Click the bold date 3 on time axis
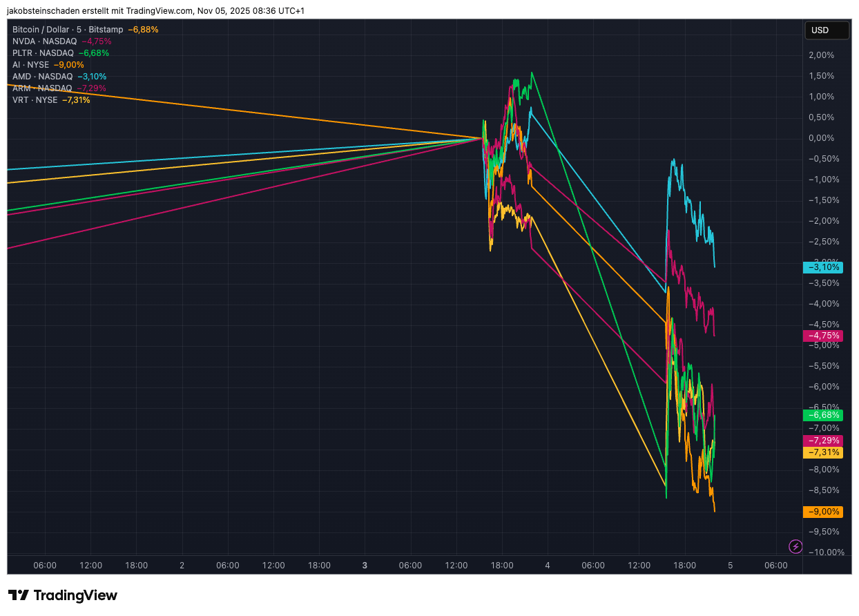Viewport: 859px width, 616px height. click(x=365, y=566)
